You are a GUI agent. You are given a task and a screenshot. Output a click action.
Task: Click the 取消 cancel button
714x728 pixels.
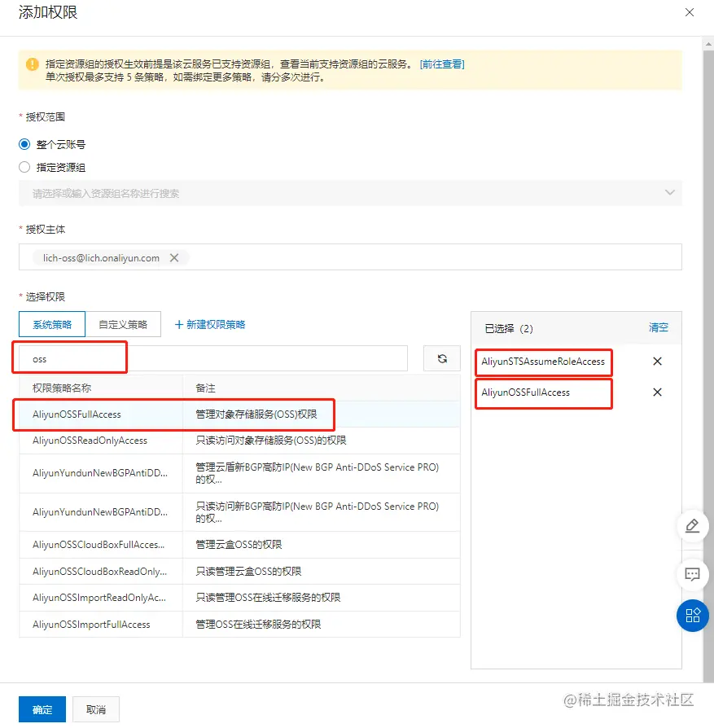tap(95, 709)
